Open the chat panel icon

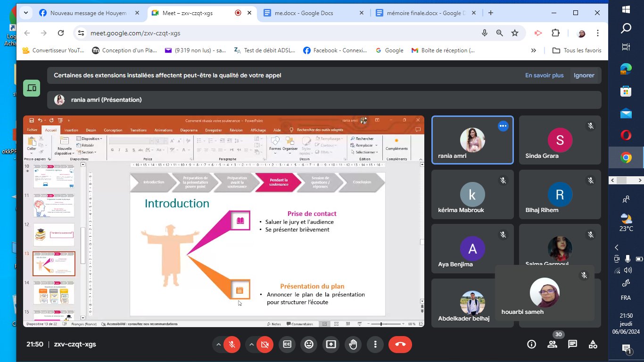pyautogui.click(x=572, y=344)
